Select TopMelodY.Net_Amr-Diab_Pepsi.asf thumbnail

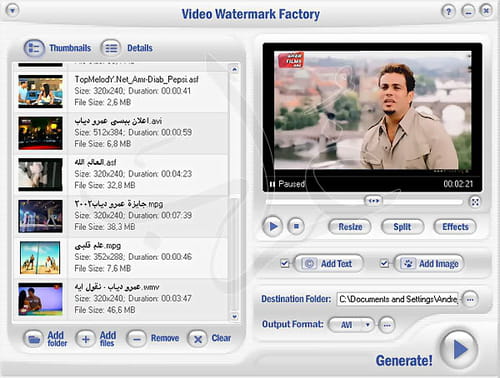40,91
